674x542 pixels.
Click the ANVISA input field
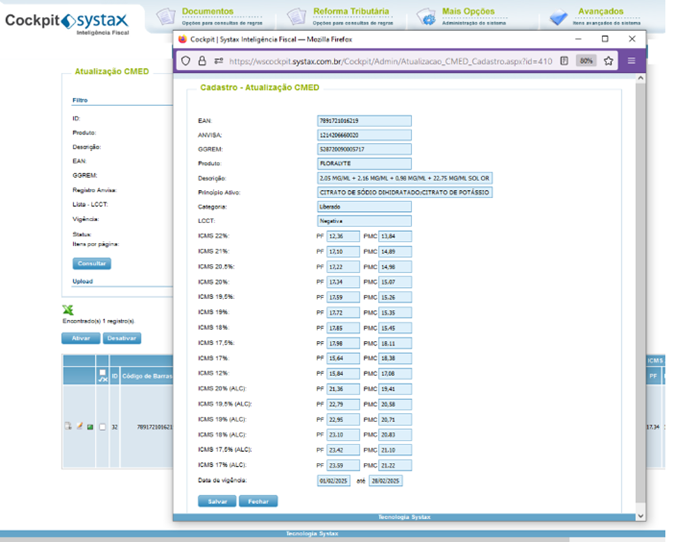(364, 135)
